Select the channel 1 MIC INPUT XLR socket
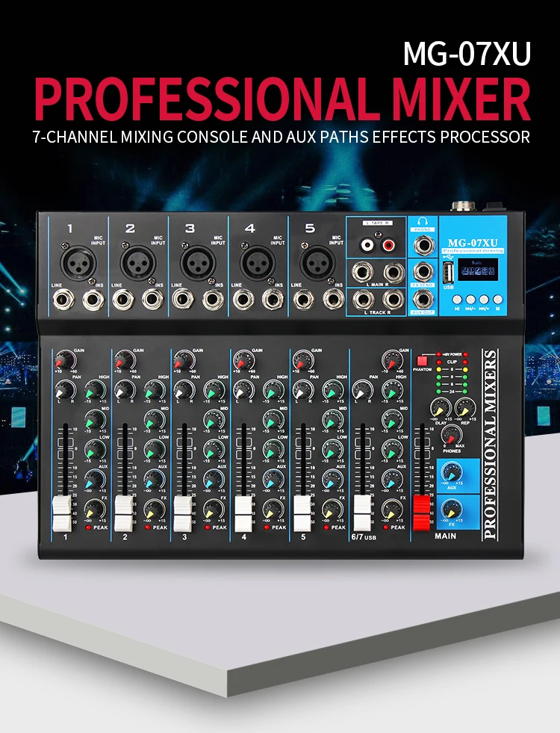Viewport: 560px width, 733px height. coord(77,264)
